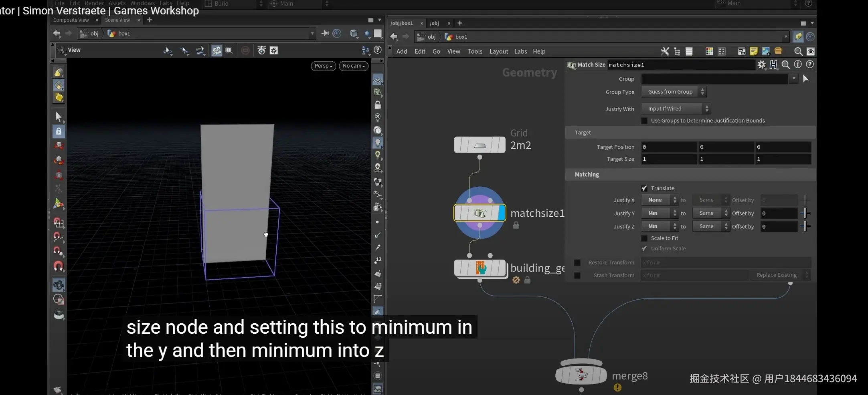Open the Justify X None dropdown
This screenshot has height=395, width=868.
[660, 200]
